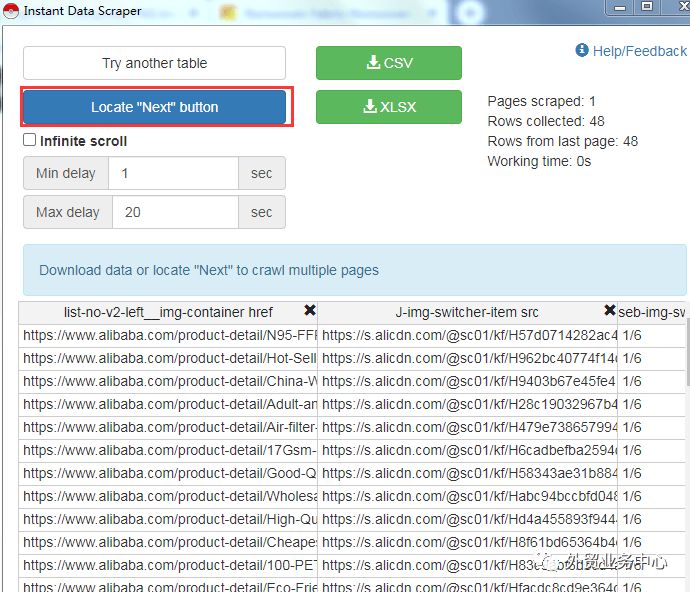
Task: Click the 1/6 cell in the Air-filter row
Action: coord(652,427)
